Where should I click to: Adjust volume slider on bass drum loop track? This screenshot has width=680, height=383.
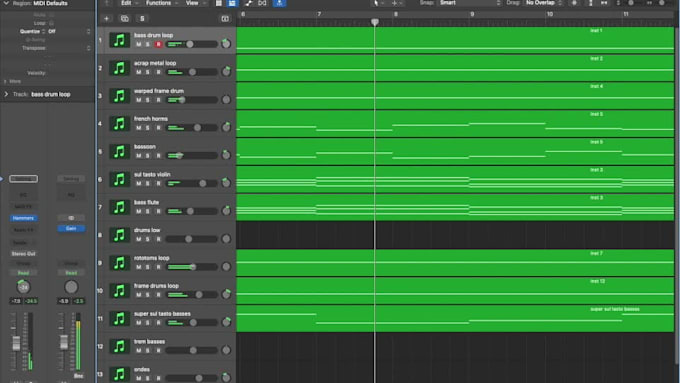click(x=190, y=44)
